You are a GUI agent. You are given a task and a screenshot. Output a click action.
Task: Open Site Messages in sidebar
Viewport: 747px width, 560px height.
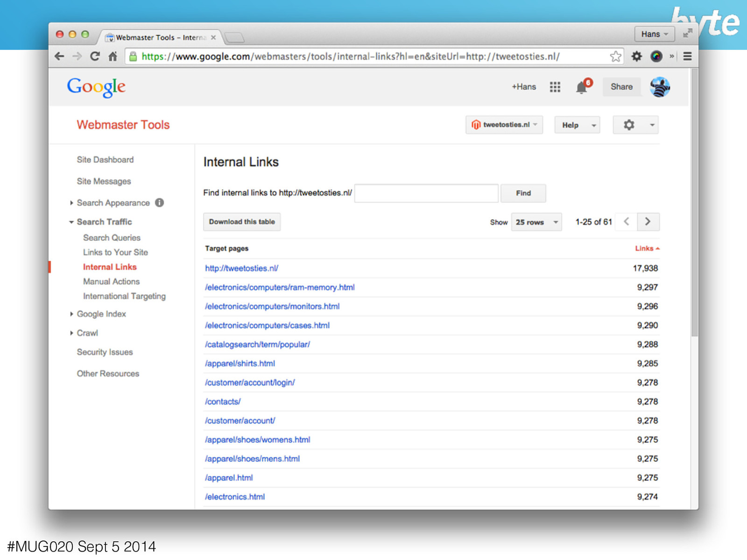[x=104, y=181]
